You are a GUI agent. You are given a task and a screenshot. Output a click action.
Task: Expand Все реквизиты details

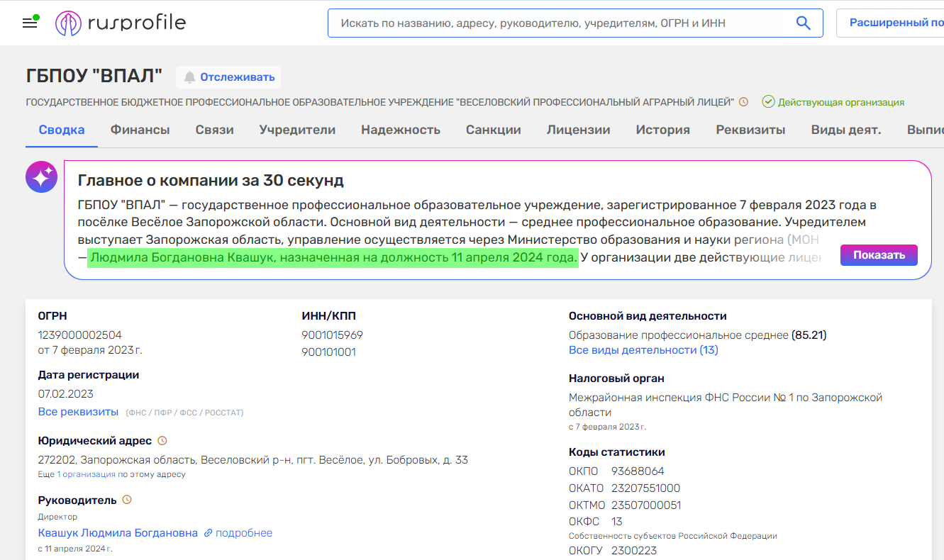click(x=78, y=412)
